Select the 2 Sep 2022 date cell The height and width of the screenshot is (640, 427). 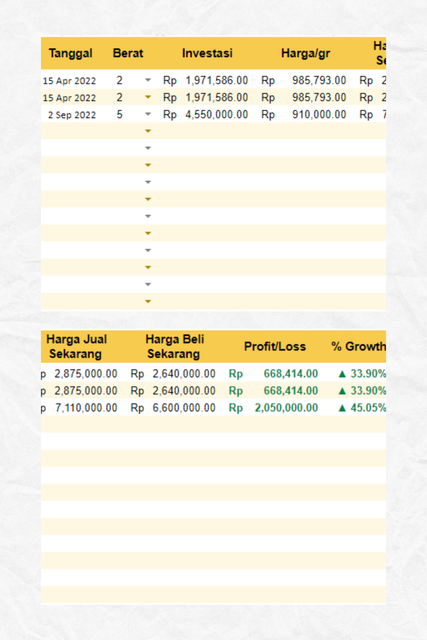pyautogui.click(x=72, y=115)
